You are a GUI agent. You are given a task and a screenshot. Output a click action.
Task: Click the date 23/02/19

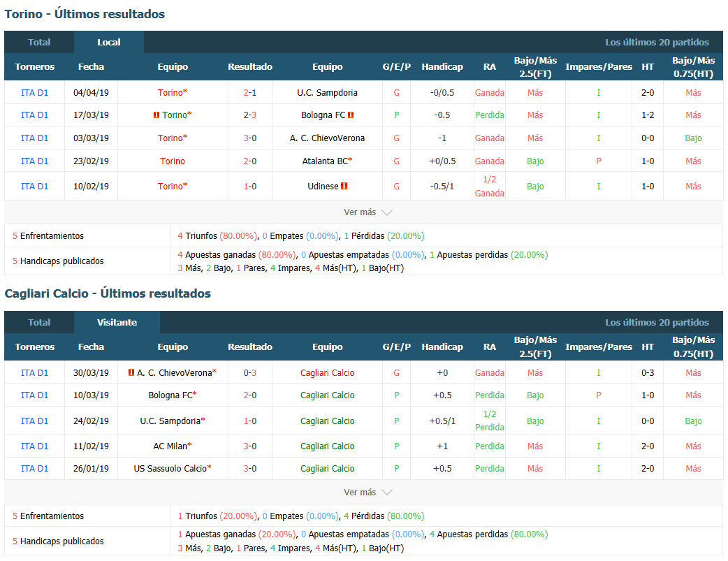coord(91,161)
